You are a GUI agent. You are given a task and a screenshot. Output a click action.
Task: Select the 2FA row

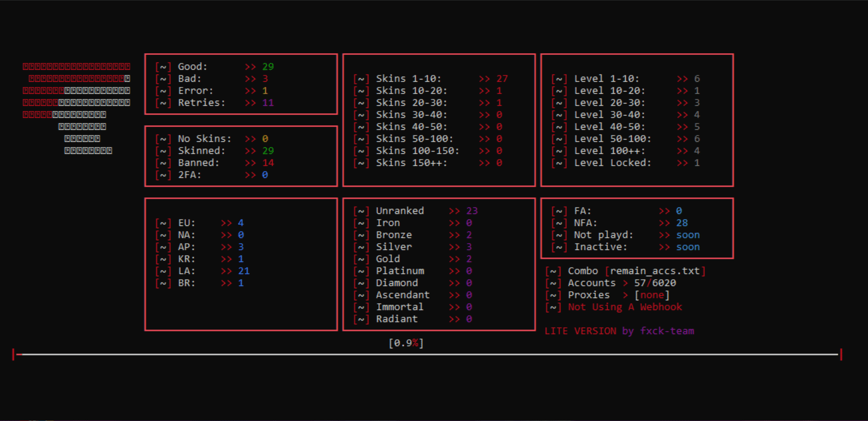coord(211,175)
